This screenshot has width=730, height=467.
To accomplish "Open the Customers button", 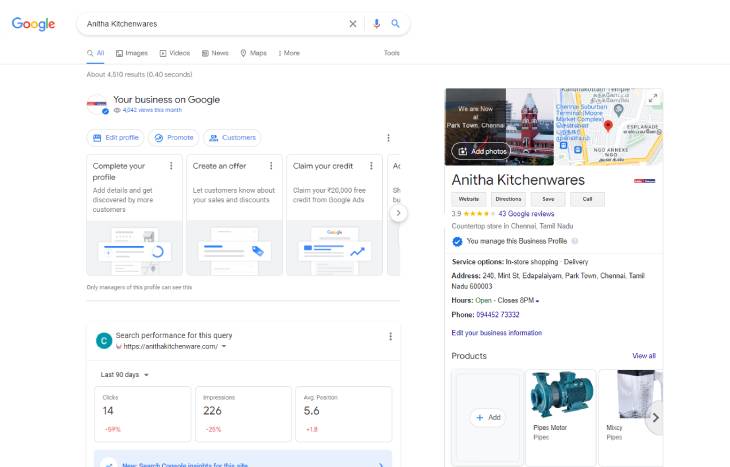I will point(232,138).
